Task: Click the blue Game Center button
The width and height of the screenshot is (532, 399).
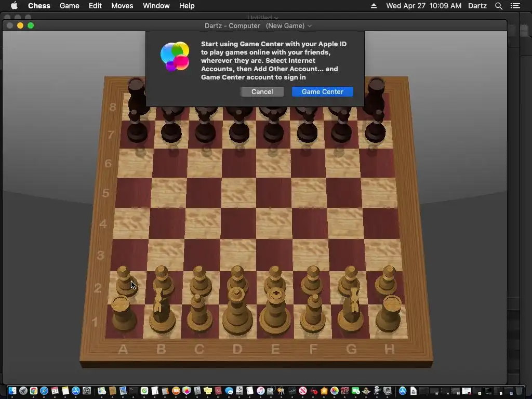Action: (x=322, y=91)
